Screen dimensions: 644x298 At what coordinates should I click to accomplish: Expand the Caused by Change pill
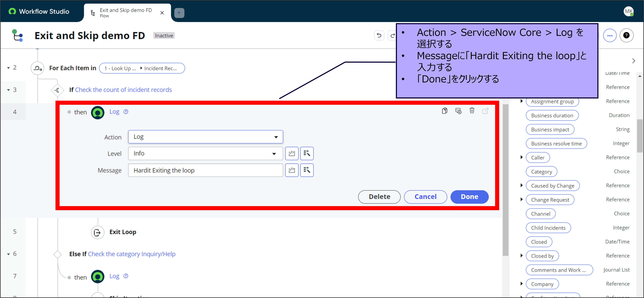[x=522, y=186]
